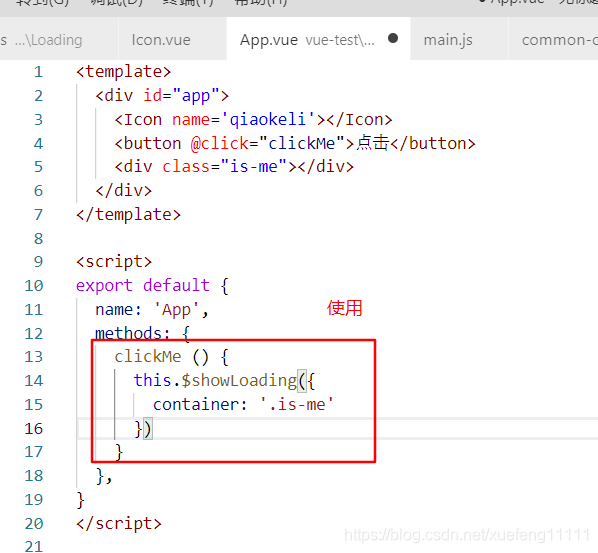598x553 pixels.
Task: Click line number 21 in gutter
Action: pyautogui.click(x=34, y=547)
